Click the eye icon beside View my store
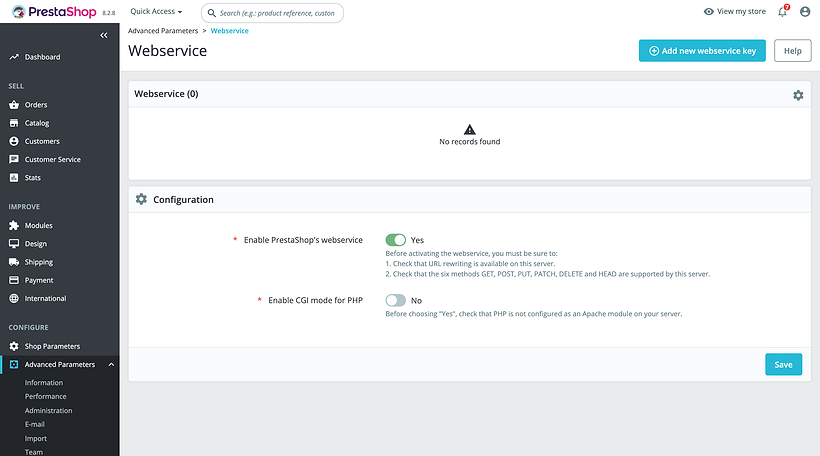Screen dimensions: 820x456 pyautogui.click(x=709, y=12)
